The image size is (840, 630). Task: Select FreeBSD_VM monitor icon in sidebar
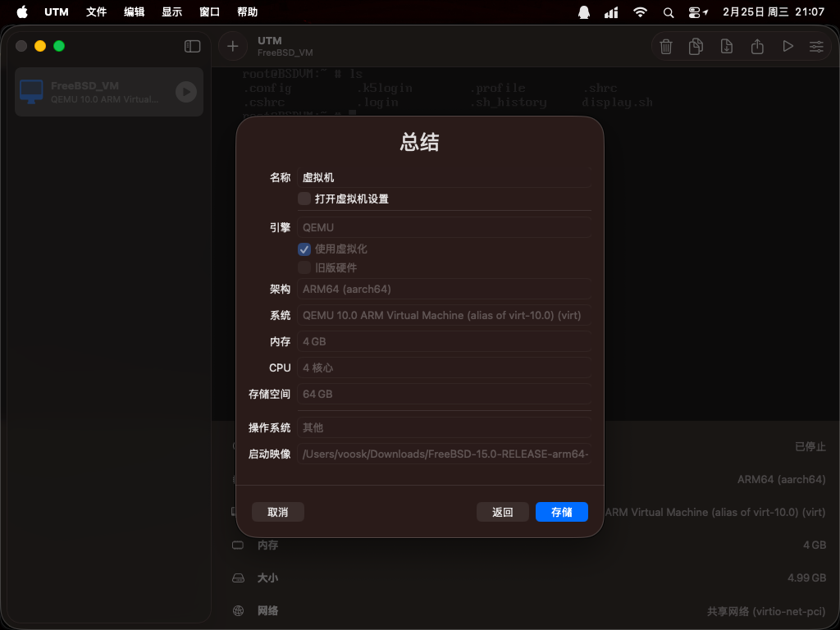[x=31, y=92]
